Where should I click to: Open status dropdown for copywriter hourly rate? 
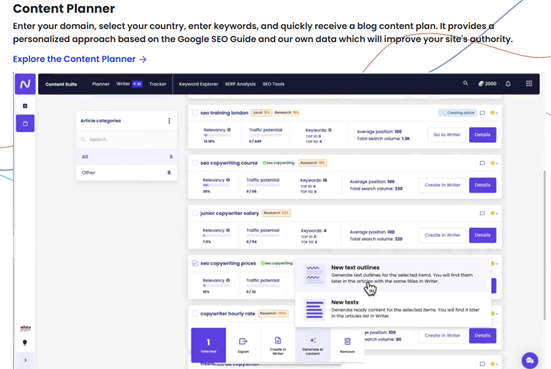(495, 313)
